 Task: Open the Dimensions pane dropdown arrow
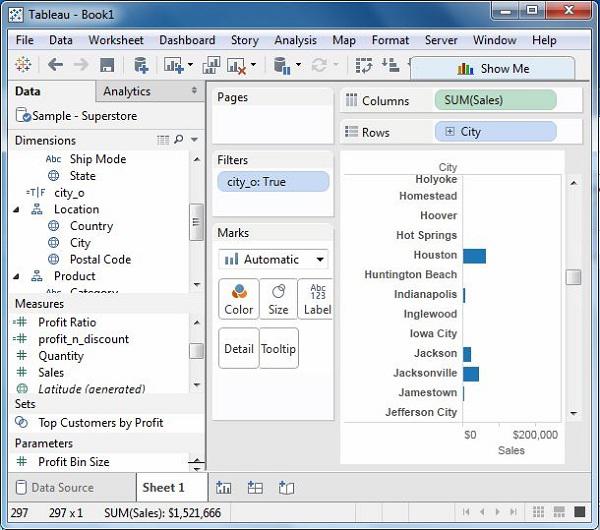coord(194,140)
